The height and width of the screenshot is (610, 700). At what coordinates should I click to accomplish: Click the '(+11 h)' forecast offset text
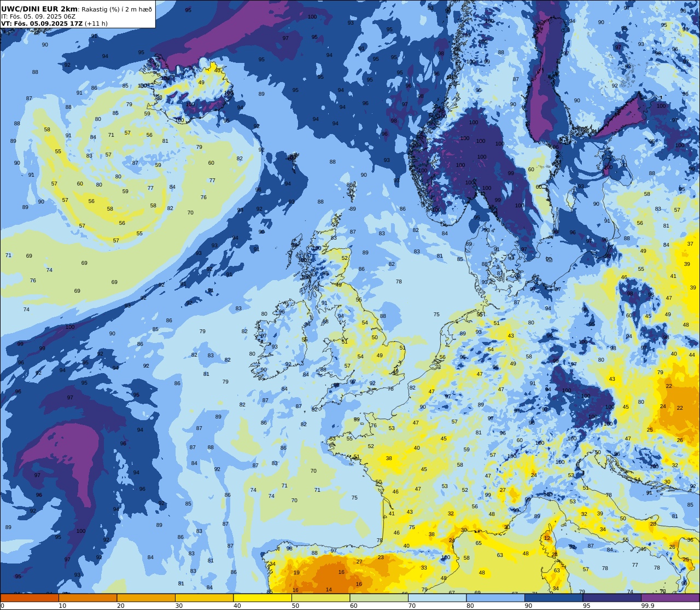96,24
